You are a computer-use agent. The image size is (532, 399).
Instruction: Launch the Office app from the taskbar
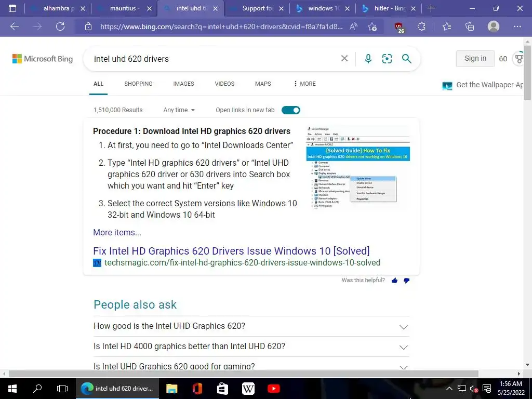[197, 389]
